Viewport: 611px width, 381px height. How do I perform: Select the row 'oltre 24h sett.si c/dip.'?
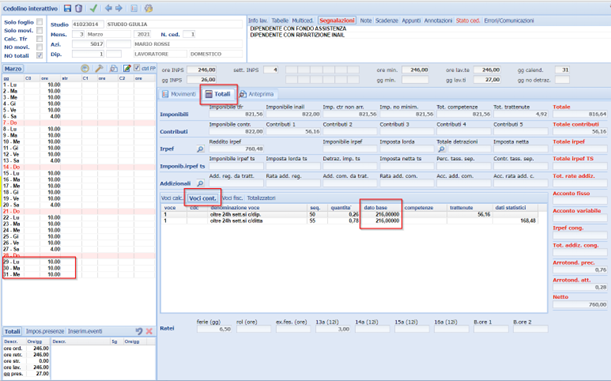click(350, 215)
